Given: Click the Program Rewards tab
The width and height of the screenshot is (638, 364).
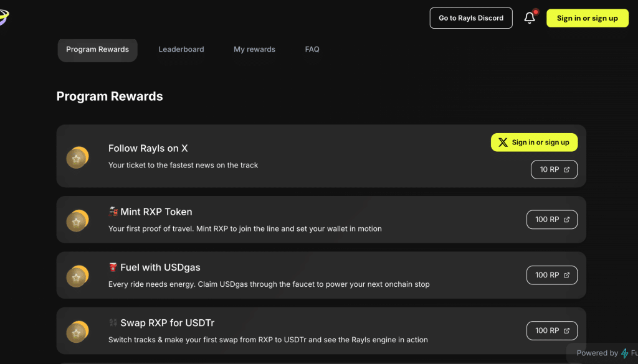Looking at the screenshot, I should pos(97,50).
